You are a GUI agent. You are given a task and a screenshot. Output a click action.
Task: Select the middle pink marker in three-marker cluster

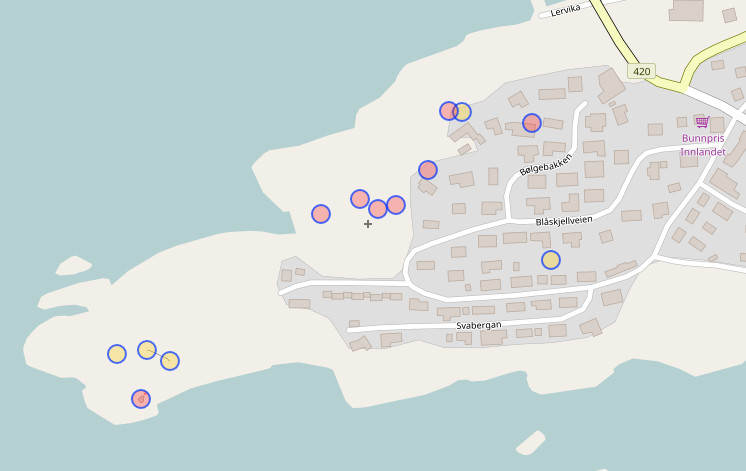pyautogui.click(x=378, y=209)
